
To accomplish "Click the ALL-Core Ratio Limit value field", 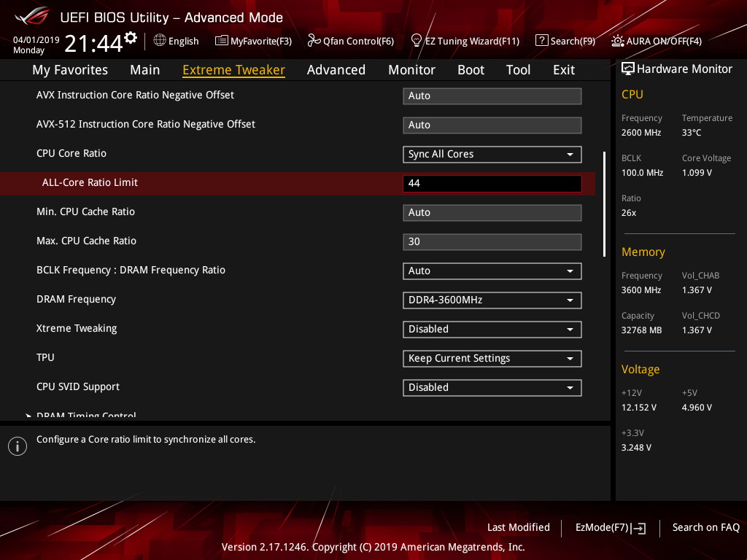I will click(492, 183).
